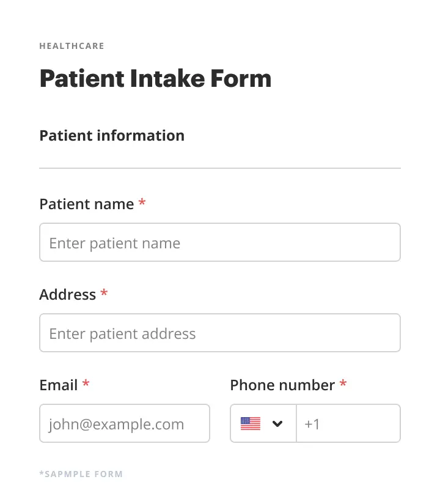Screen dimensions: 440x504
Task: Click the United States flag icon
Action: (251, 423)
